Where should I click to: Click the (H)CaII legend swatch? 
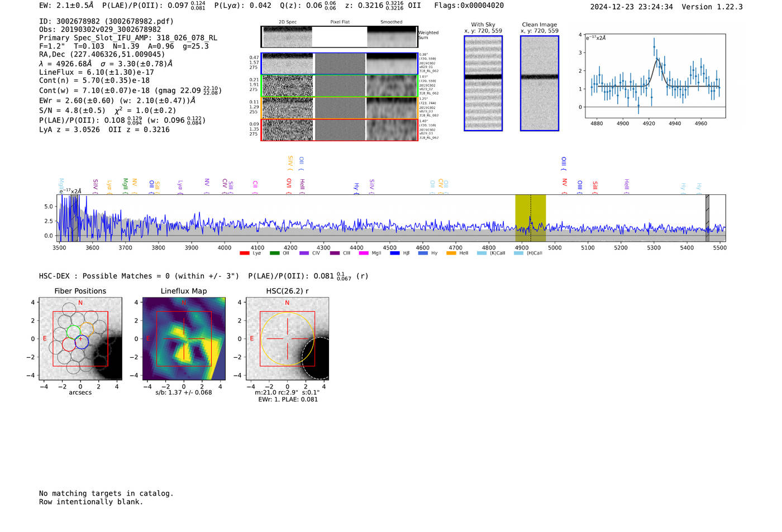pos(518,253)
